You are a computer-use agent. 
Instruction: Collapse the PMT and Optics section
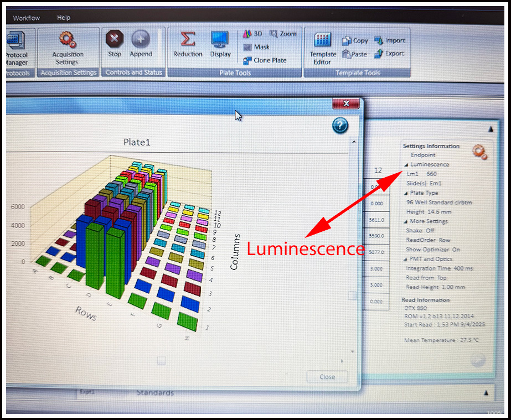[x=405, y=259]
